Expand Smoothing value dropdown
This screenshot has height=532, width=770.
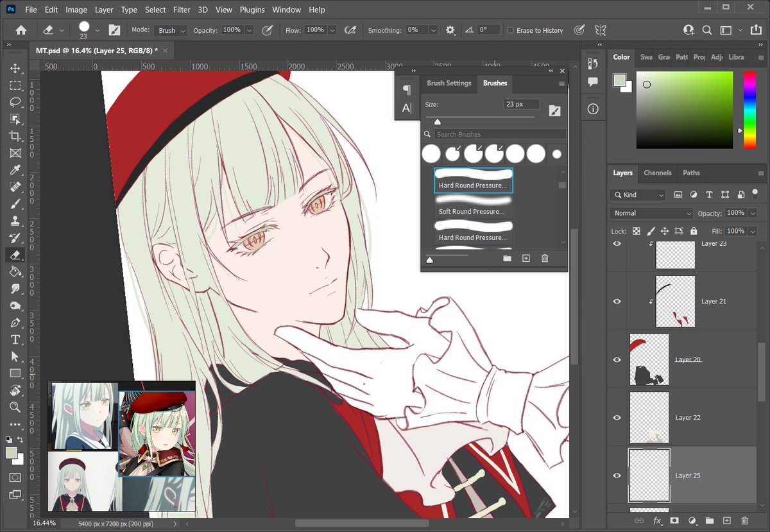[x=433, y=30]
